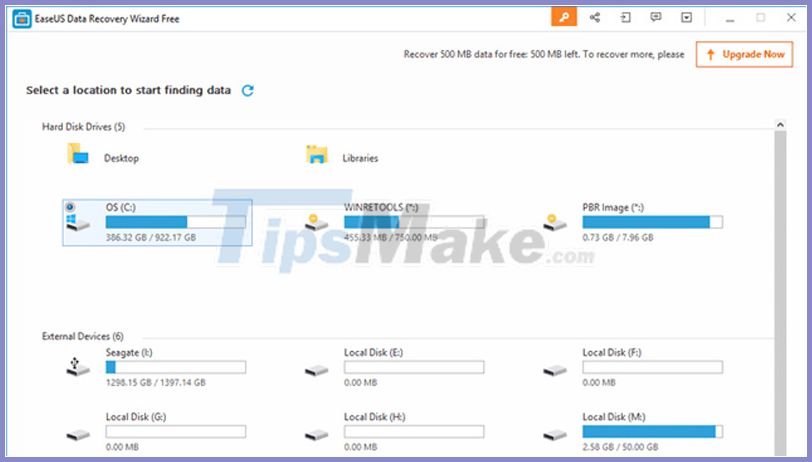812x462 pixels.
Task: Click the 'Local Disk (M:)' name
Action: [614, 417]
